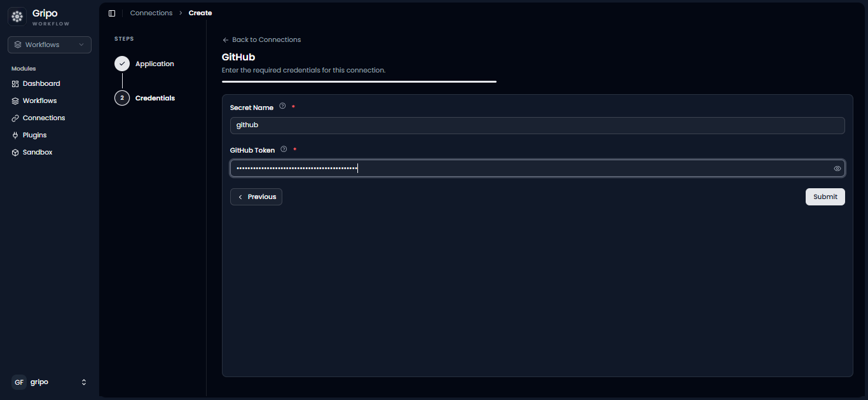
Task: Click the Application step label
Action: point(155,64)
